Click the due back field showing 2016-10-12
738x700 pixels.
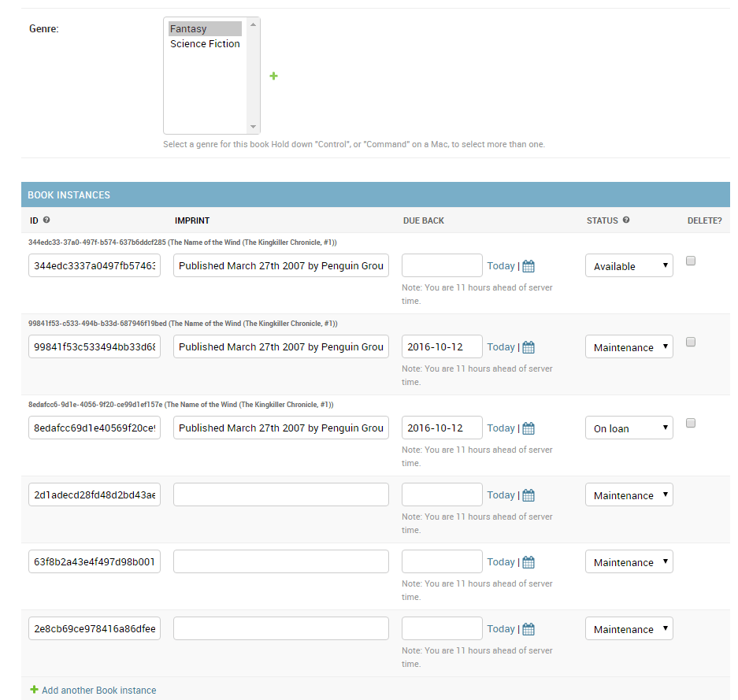point(442,346)
